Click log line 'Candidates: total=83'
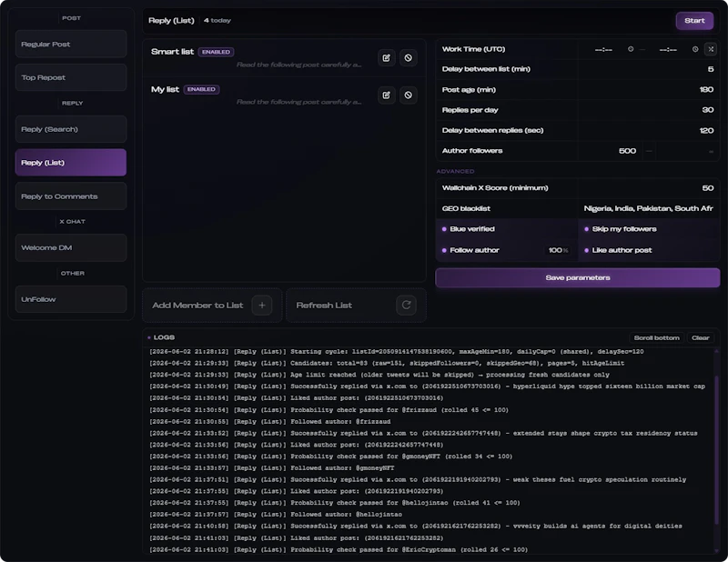The width and height of the screenshot is (728, 562). 387,364
